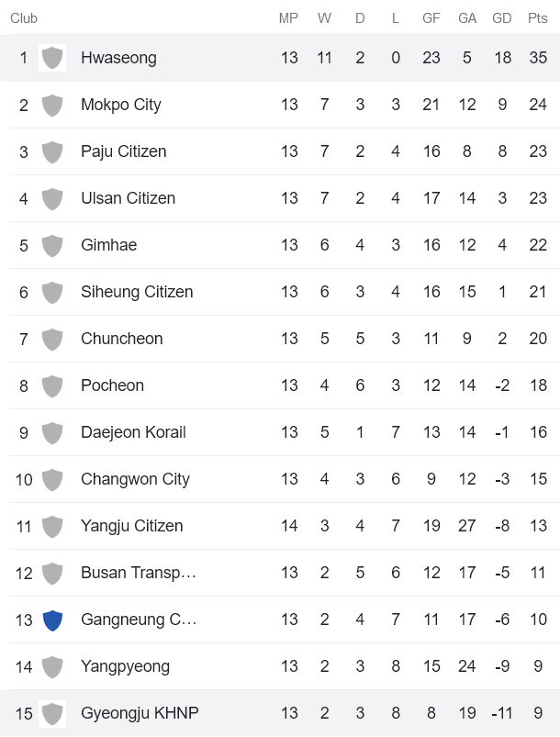Viewport: 560px width, 737px height.
Task: Select the Mokpo City badge icon
Action: pos(52,105)
